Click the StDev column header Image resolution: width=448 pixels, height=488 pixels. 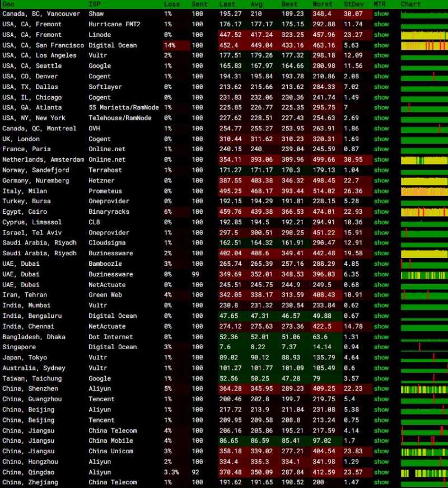pyautogui.click(x=353, y=4)
